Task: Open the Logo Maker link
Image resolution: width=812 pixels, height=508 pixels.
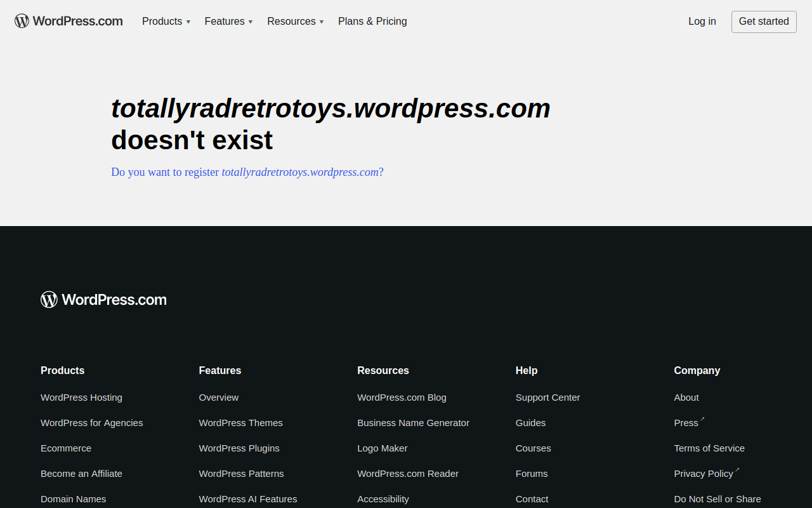Action: (383, 448)
